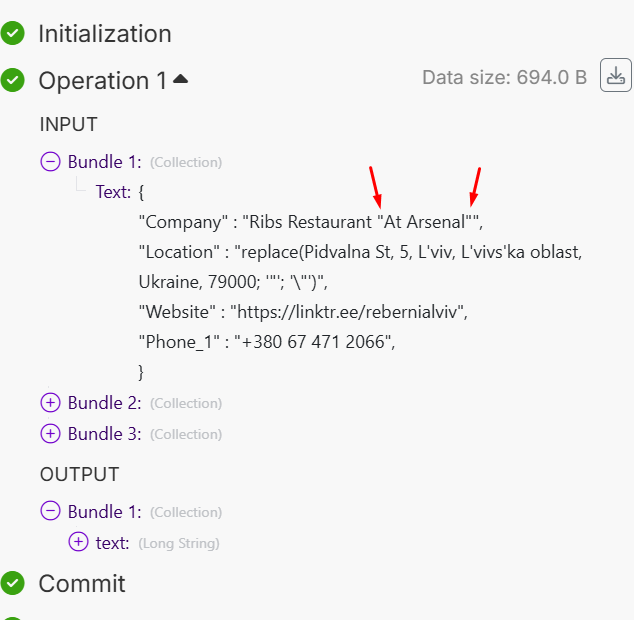This screenshot has width=634, height=620.
Task: Select the Bundle 3 label in INPUT
Action: pos(104,434)
